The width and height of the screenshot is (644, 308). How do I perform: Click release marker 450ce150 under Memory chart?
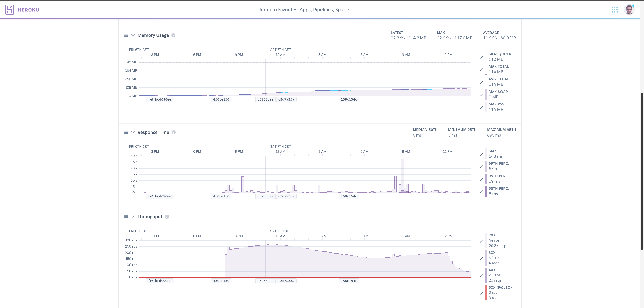(x=221, y=99)
